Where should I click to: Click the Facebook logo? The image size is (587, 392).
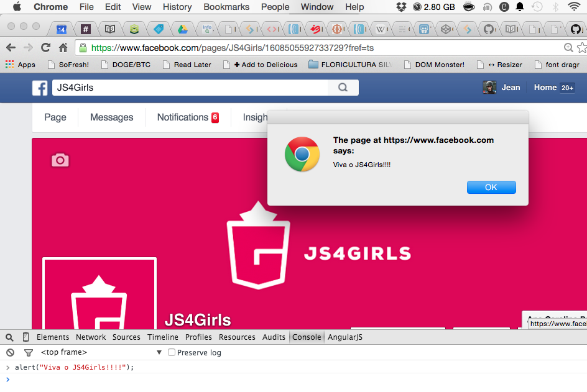point(40,88)
